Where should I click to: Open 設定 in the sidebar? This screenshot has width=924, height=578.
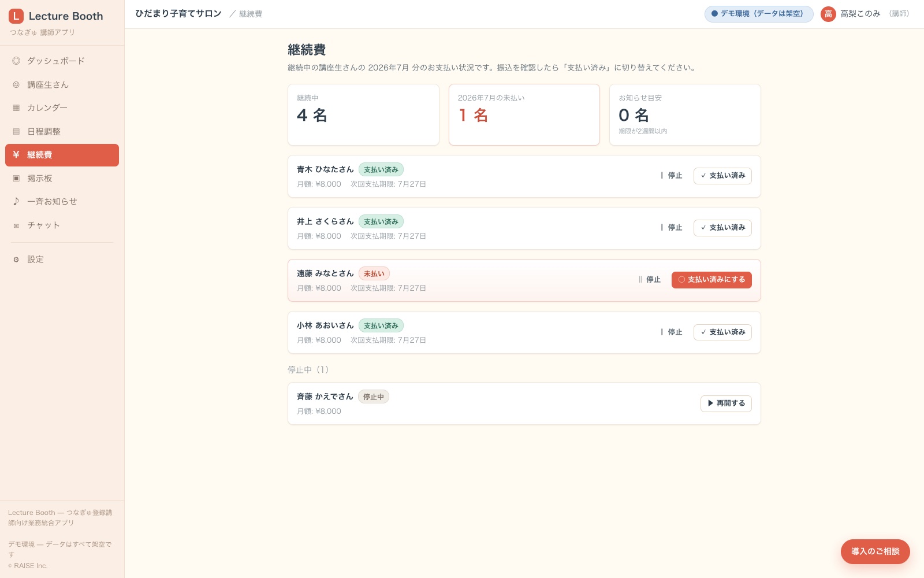[62, 260]
